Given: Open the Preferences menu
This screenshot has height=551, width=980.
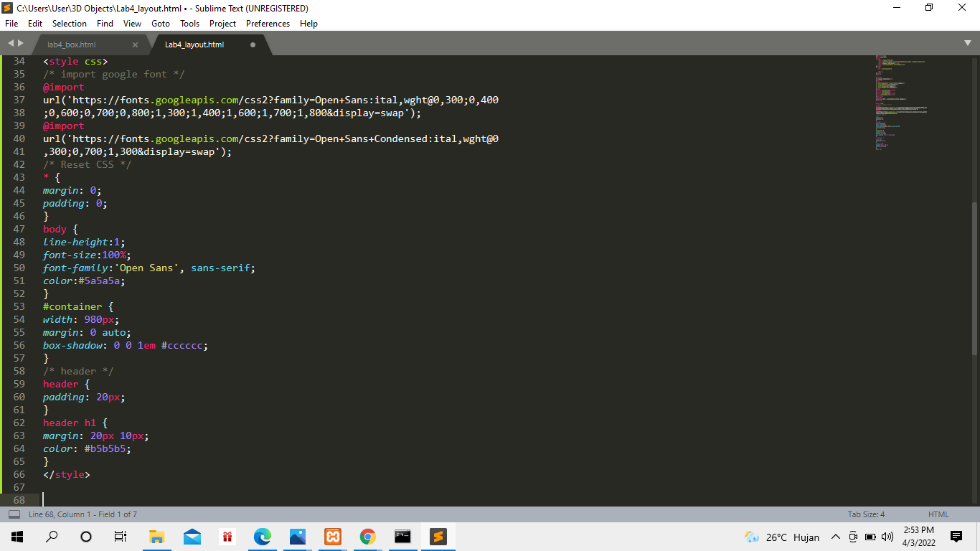Looking at the screenshot, I should [x=268, y=23].
